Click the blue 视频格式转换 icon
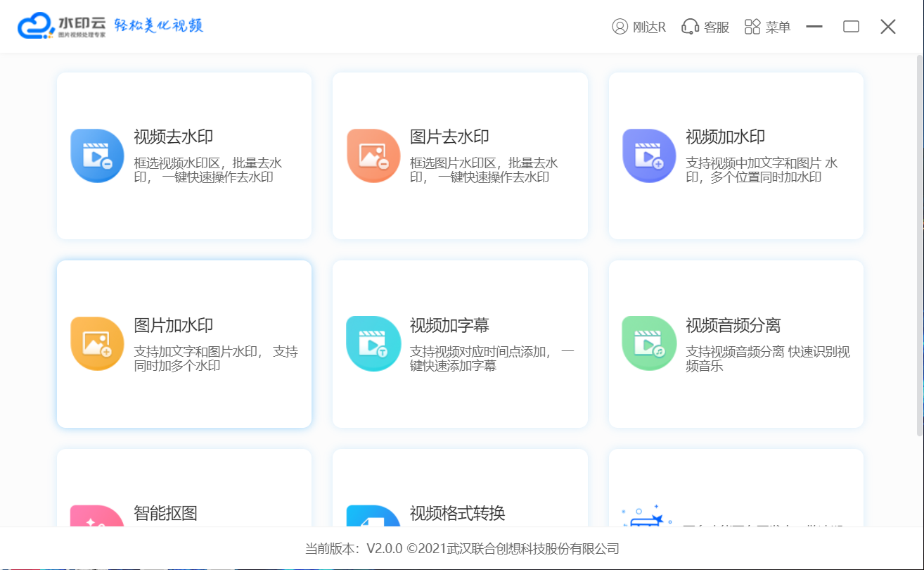 (x=373, y=516)
